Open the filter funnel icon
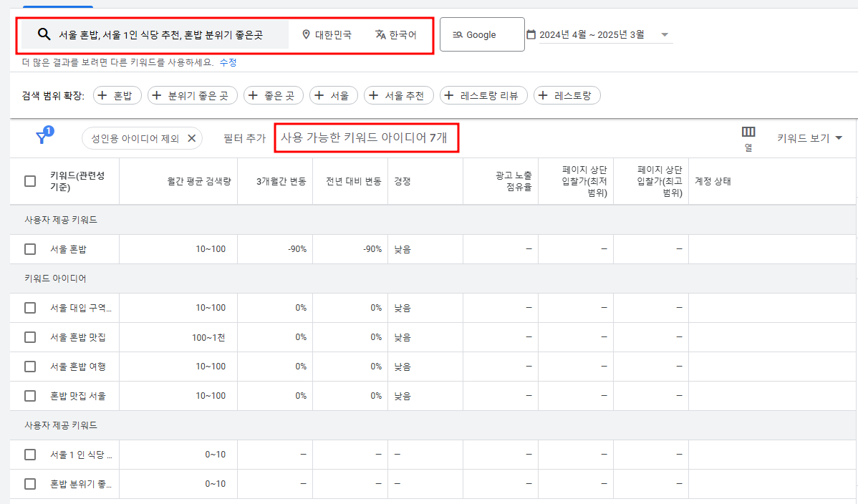 (x=43, y=137)
